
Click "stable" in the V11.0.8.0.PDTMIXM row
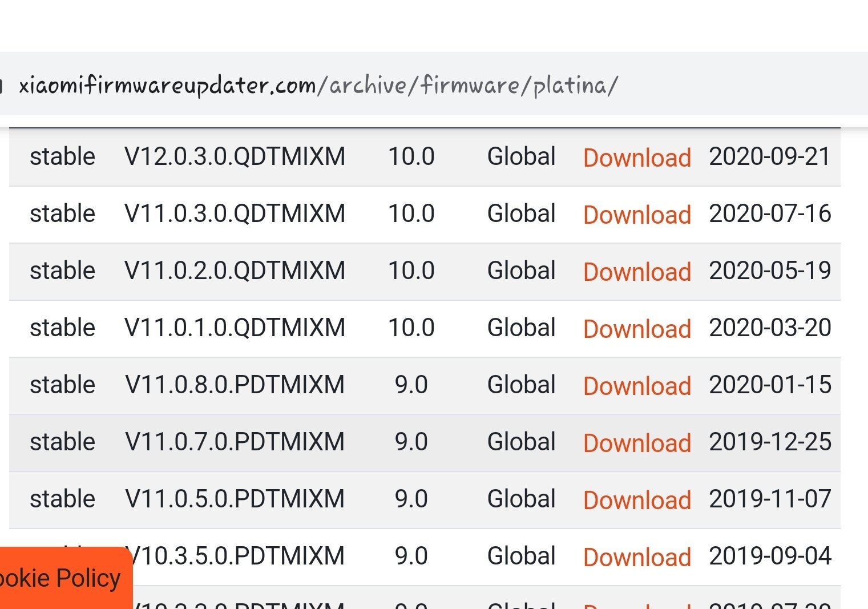click(x=62, y=385)
